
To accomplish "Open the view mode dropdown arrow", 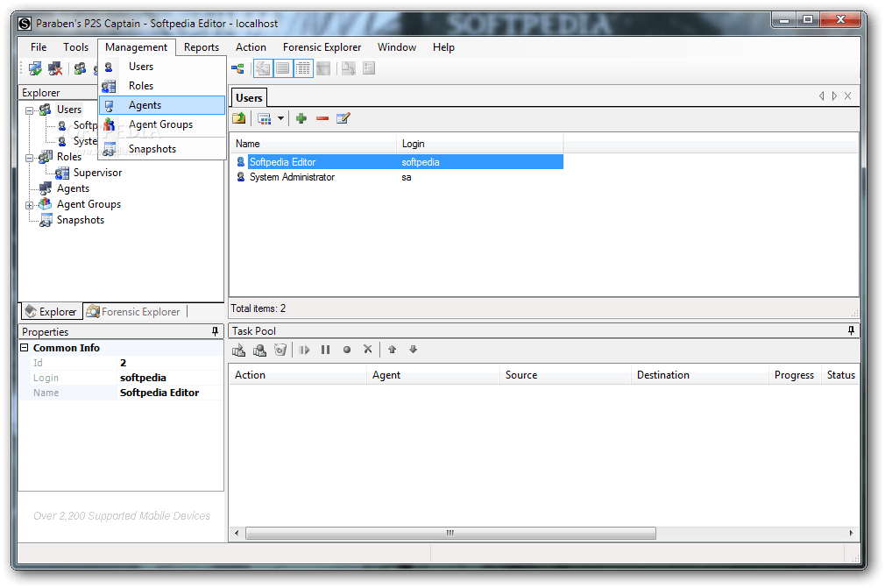I will 280,118.
